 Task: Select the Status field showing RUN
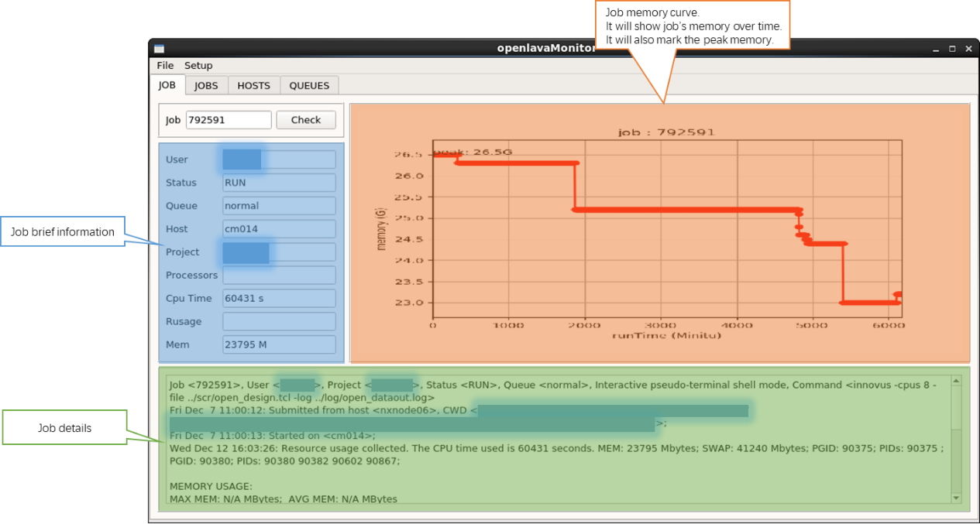click(279, 183)
